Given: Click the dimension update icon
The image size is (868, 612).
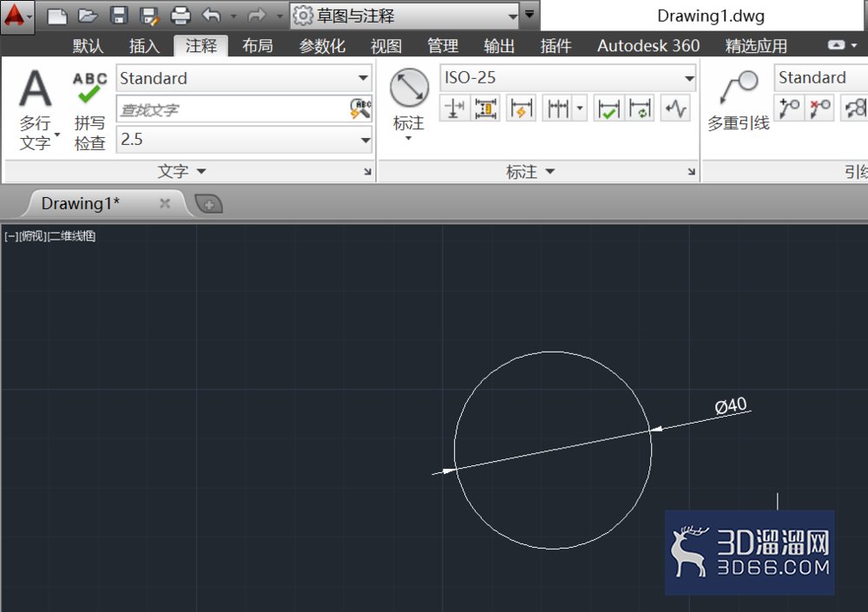Looking at the screenshot, I should click(640, 108).
